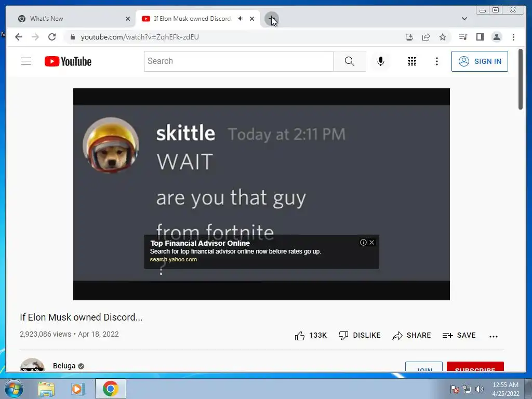Click the Chrome taskbar icon
The width and height of the screenshot is (532, 399).
click(x=111, y=389)
